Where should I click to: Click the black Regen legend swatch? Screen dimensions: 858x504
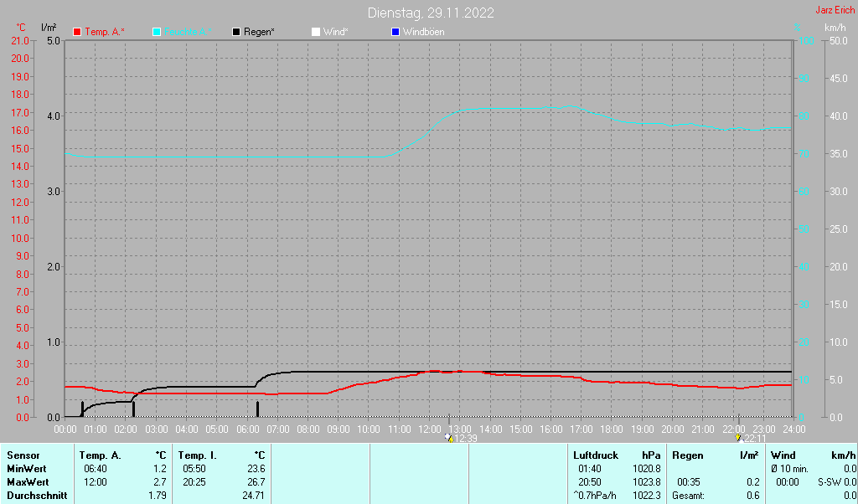236,33
